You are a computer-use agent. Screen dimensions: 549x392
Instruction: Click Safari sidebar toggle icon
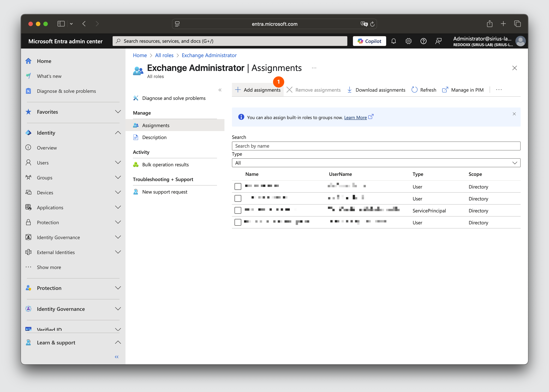point(61,24)
